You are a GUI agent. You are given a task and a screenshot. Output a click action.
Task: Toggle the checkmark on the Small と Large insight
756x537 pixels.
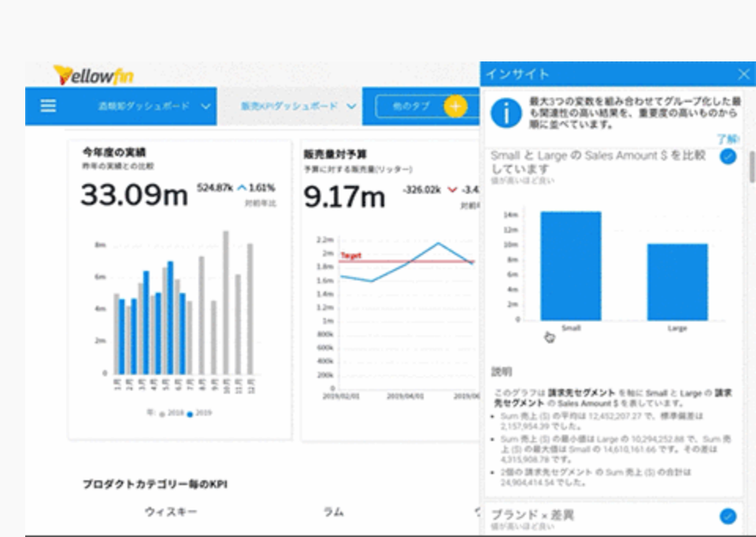[728, 157]
